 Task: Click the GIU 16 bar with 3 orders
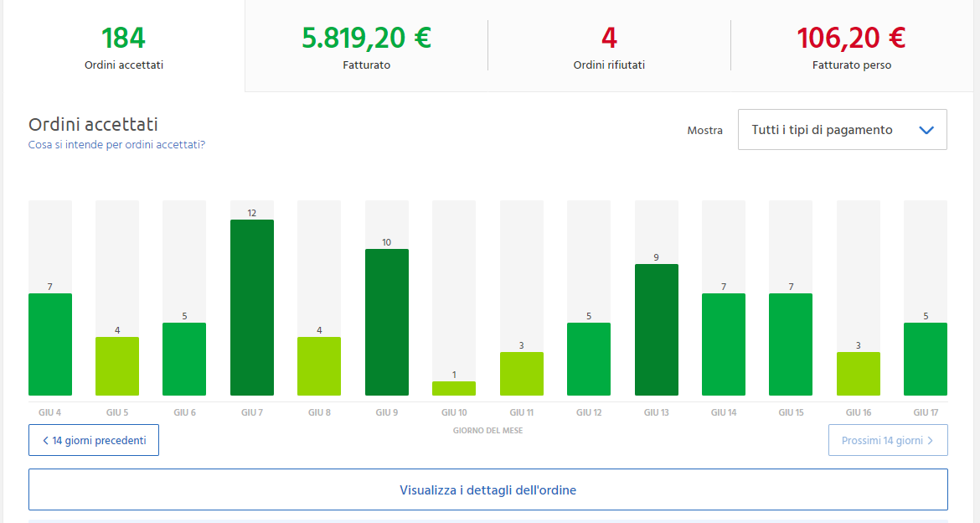coord(858,374)
